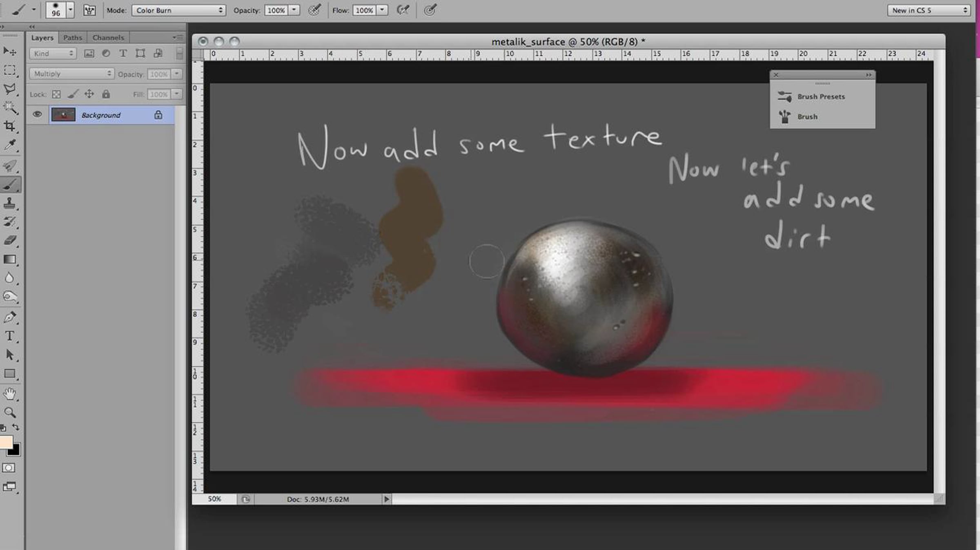This screenshot has height=550, width=980.
Task: Toggle airbrush mode next to Flow
Action: pyautogui.click(x=403, y=10)
